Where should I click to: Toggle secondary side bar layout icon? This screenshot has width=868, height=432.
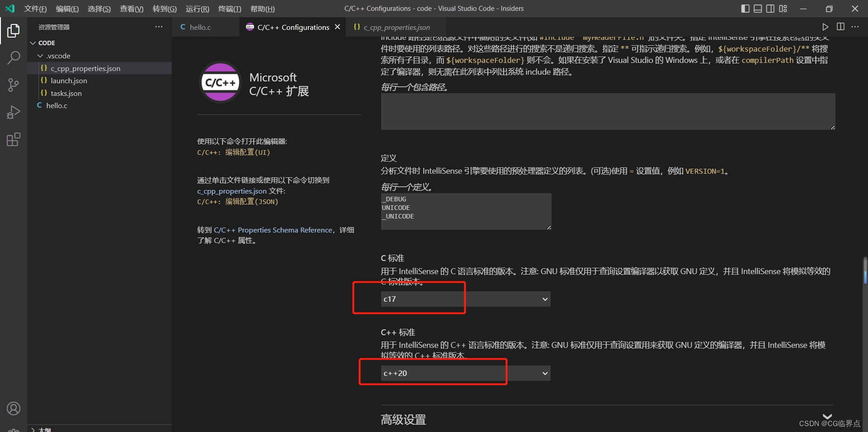tap(770, 9)
